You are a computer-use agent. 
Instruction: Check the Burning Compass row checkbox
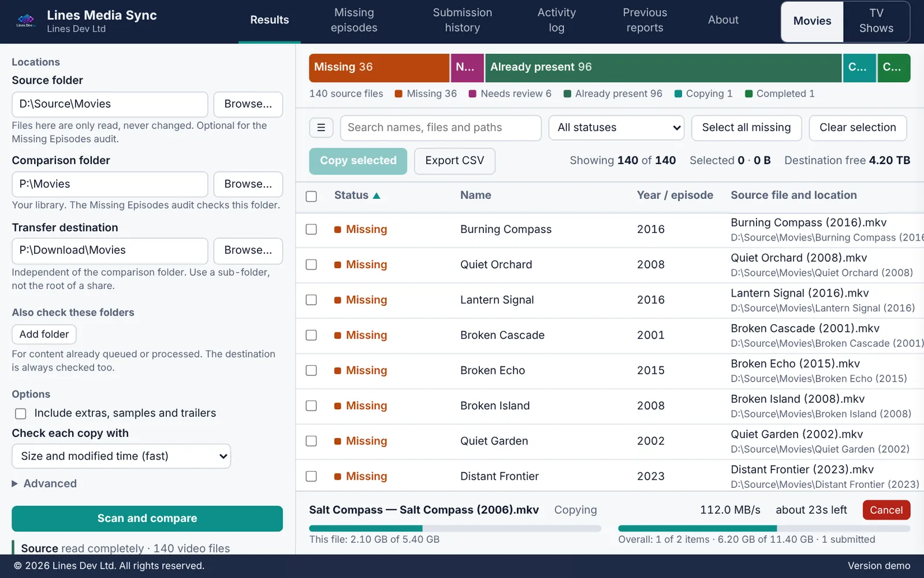click(311, 229)
